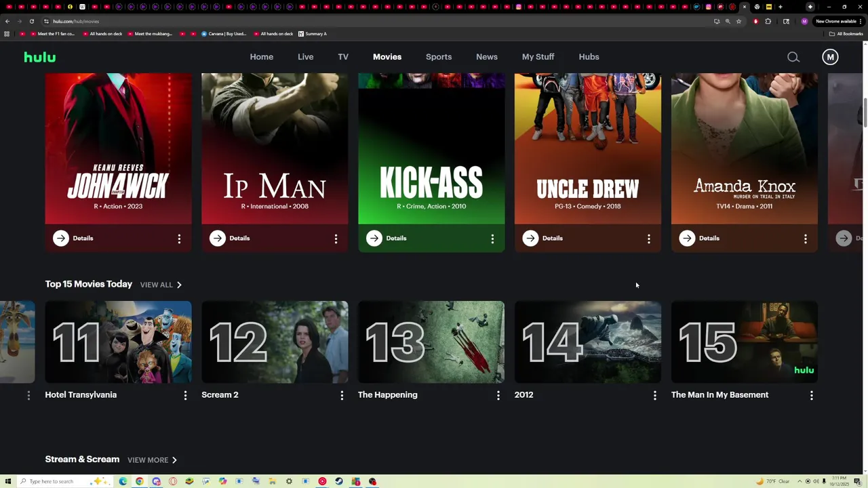
Task: Open 2012 movie more options dots
Action: [x=655, y=395]
